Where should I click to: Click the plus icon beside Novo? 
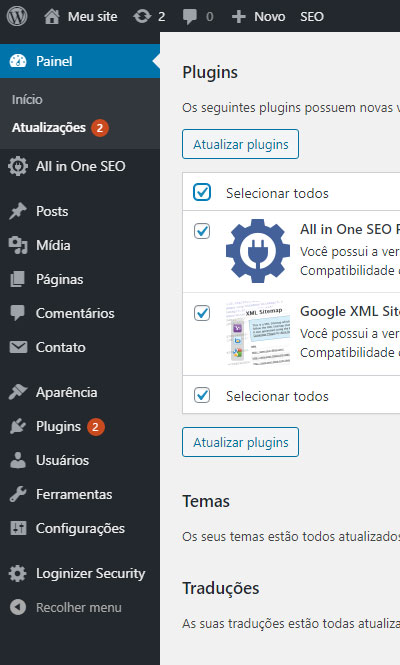click(x=238, y=17)
